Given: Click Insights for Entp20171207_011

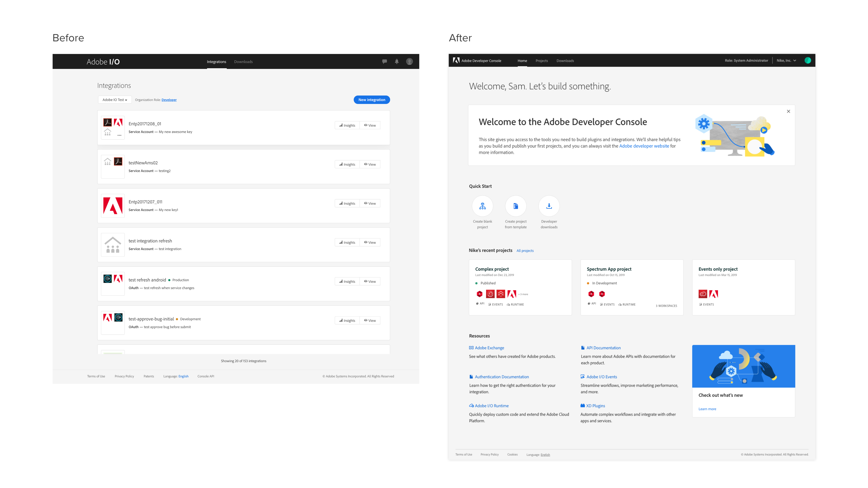Looking at the screenshot, I should (x=347, y=203).
